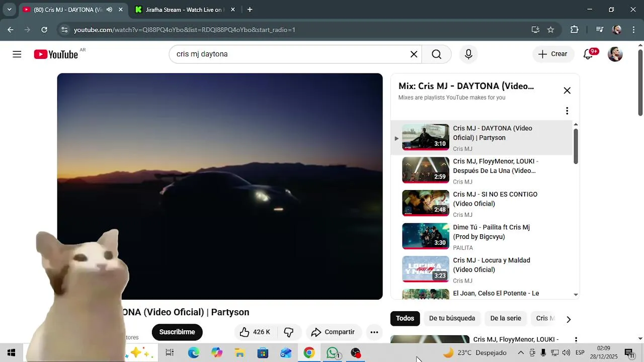The image size is (644, 362).
Task: Open the Mix playlist three-dot options
Action: [567, 111]
